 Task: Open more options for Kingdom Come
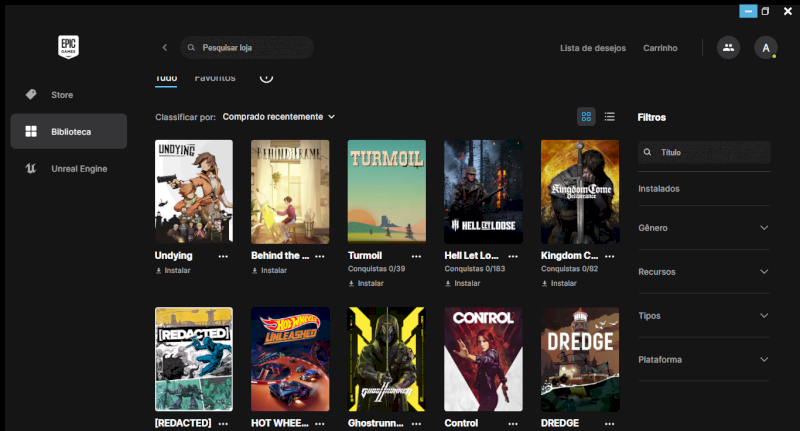tap(609, 256)
